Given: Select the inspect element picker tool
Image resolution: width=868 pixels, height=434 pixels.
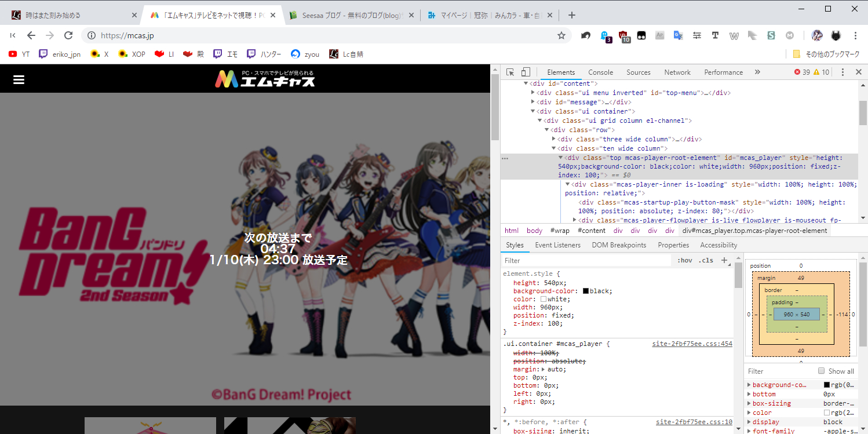Looking at the screenshot, I should tap(510, 72).
